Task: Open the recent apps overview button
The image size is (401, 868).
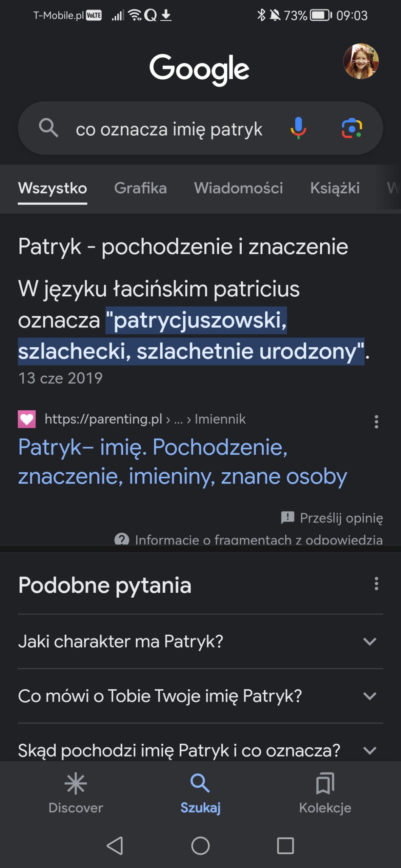Action: (x=285, y=846)
